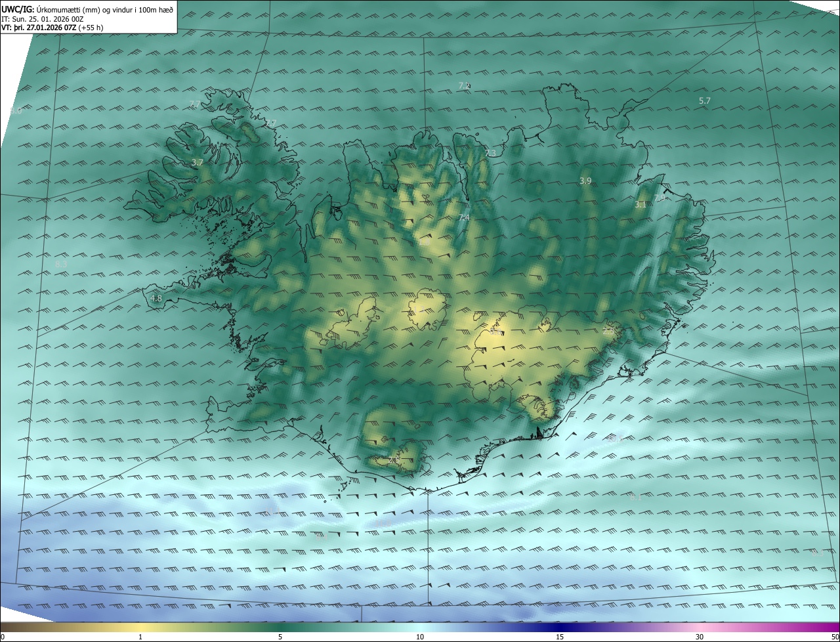Click the 7.3 value label on the north coast

coord(490,153)
